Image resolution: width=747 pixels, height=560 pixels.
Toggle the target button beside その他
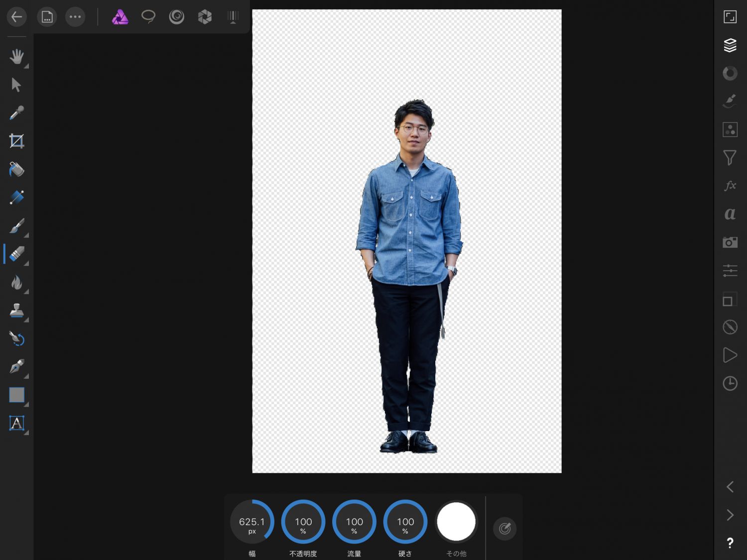tap(504, 528)
